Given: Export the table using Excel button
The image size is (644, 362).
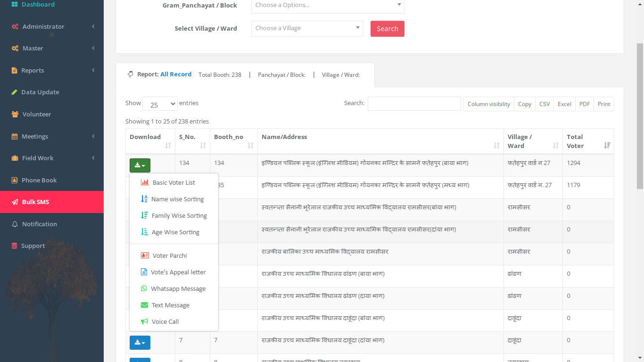Looking at the screenshot, I should pos(564,104).
